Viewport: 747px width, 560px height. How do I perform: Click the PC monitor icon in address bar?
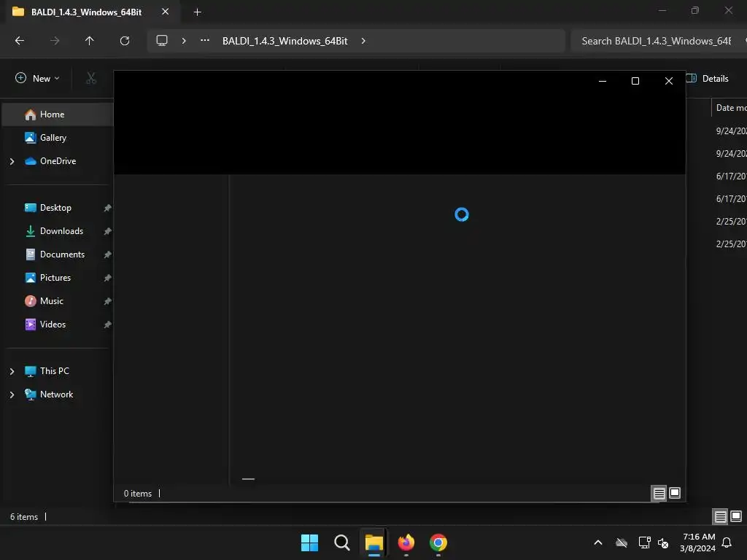pos(162,41)
